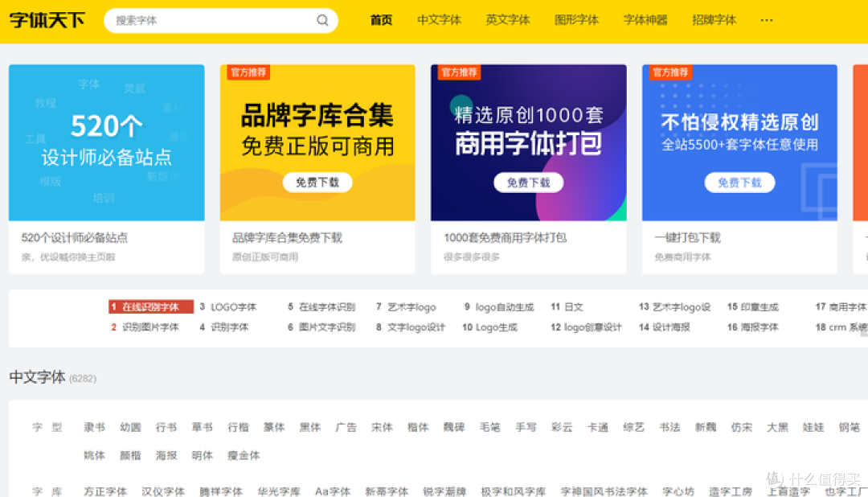Click 免费下载 on 不怕侵权精选原创 banner
The width and height of the screenshot is (868, 497).
point(739,183)
